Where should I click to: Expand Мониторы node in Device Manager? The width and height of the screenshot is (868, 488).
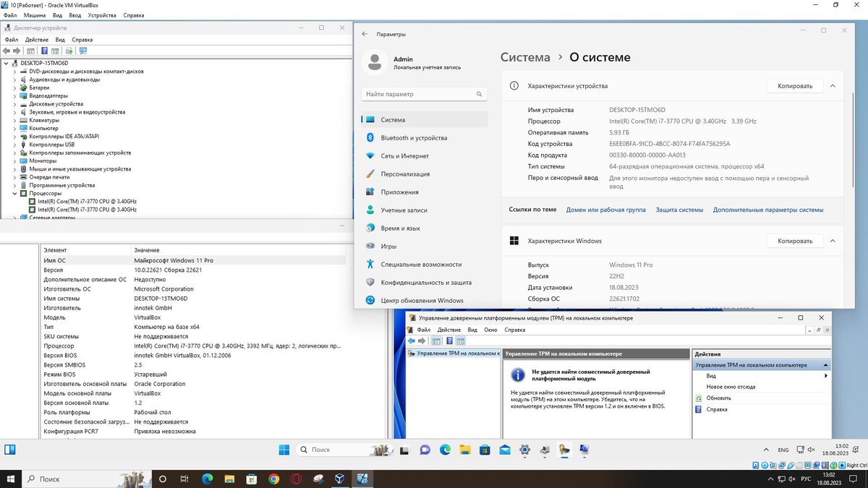[14, 160]
